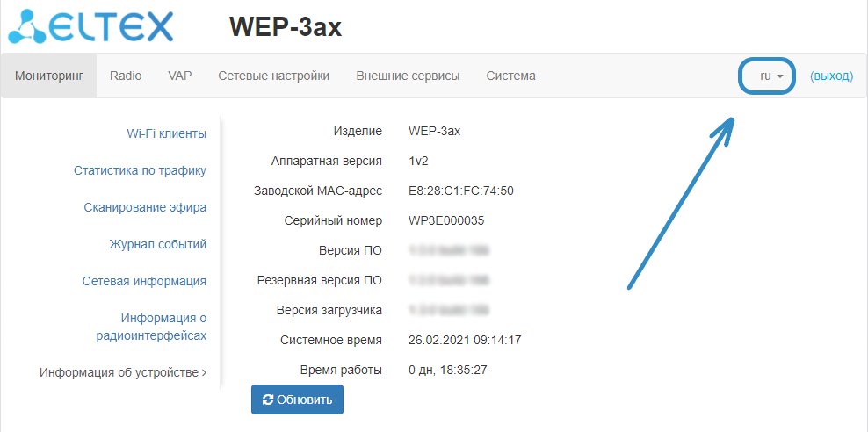Show the Журнал событий

click(158, 244)
